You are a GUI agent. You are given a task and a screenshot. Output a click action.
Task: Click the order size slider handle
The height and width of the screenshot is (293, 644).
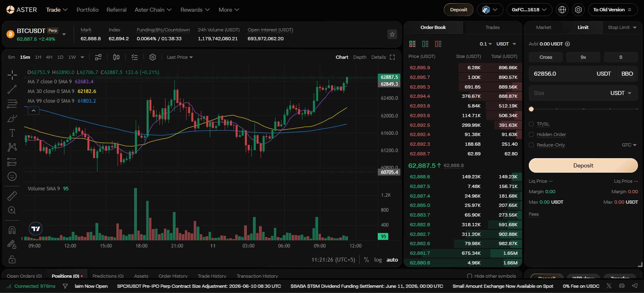[x=531, y=109]
